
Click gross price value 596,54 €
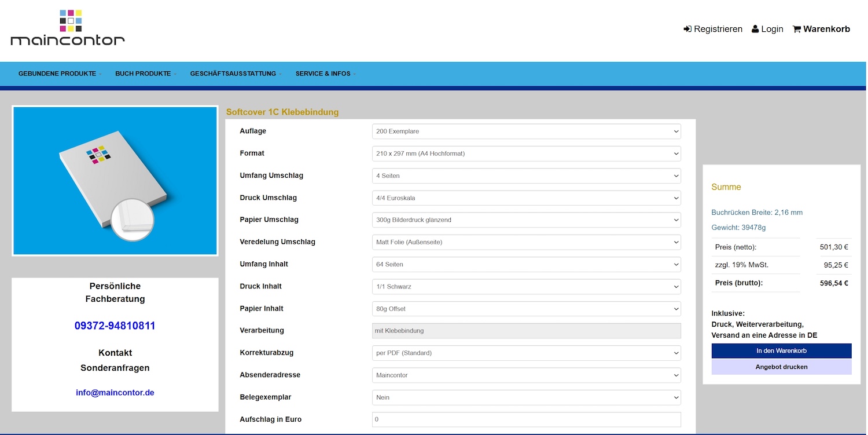pos(834,283)
